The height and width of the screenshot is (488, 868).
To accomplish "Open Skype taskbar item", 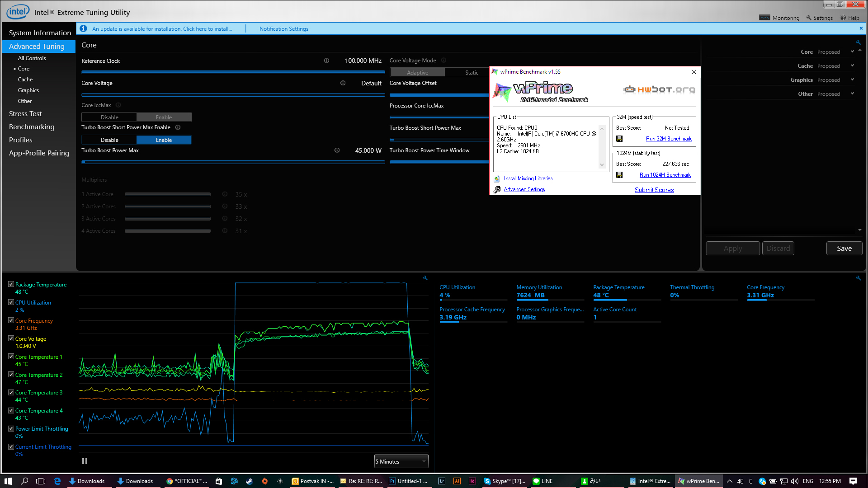I will pos(505,481).
